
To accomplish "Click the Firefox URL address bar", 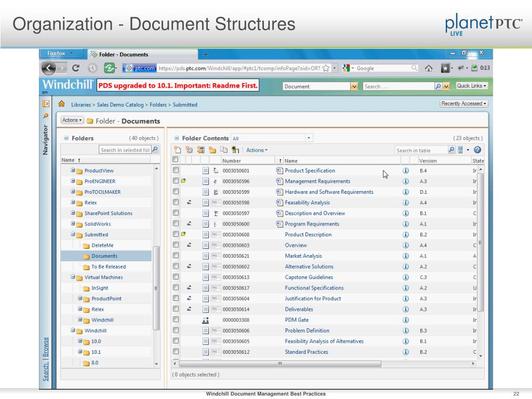I will (239, 68).
